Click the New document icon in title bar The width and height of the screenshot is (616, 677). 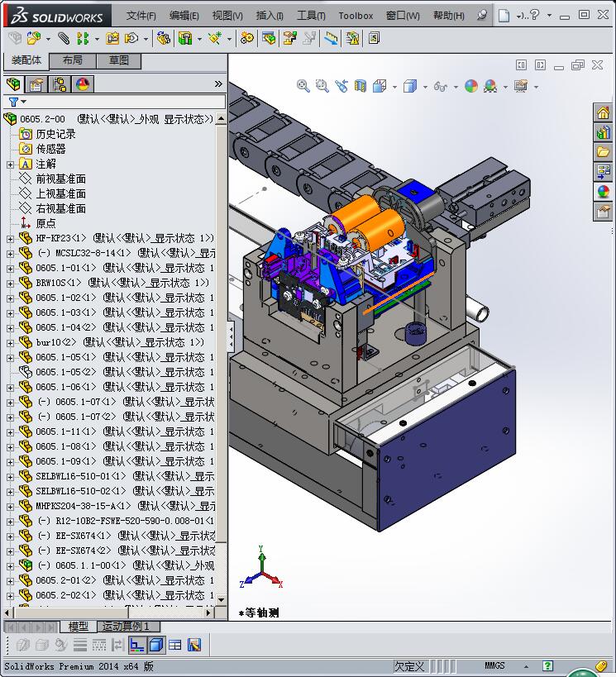point(504,16)
